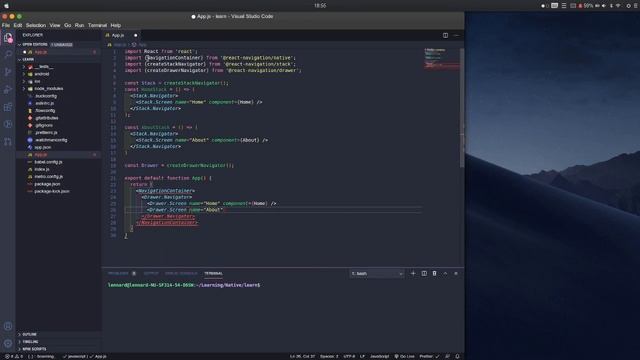This screenshot has height=360, width=640.
Task: Kill terminal using trash icon
Action: [434, 273]
